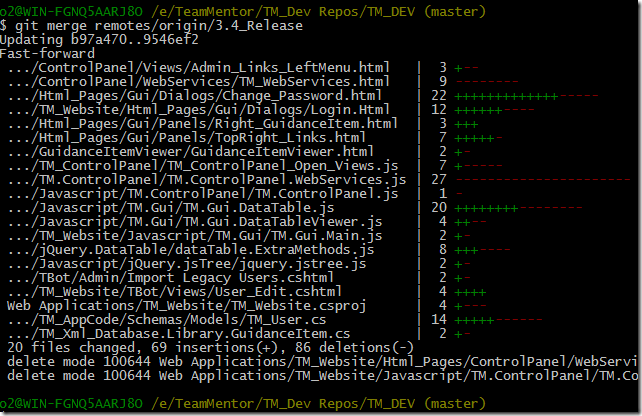Click the first 'delete mode 100644' line with Html_Pages
This screenshot has height=416, width=642.
pos(322,362)
